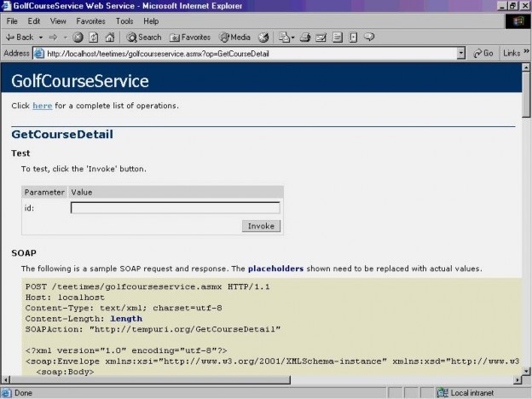The height and width of the screenshot is (399, 532).
Task: Go to the Home page
Action: pos(109,37)
